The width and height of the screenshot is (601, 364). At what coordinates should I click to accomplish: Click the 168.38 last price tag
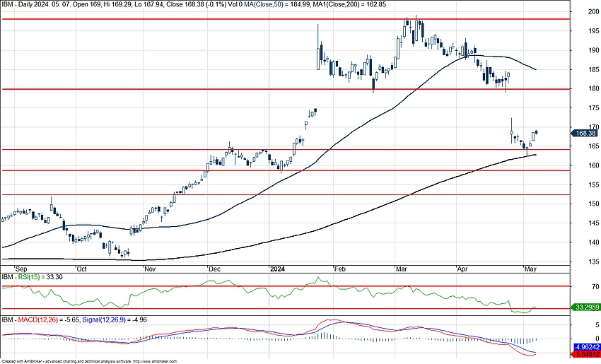[584, 134]
